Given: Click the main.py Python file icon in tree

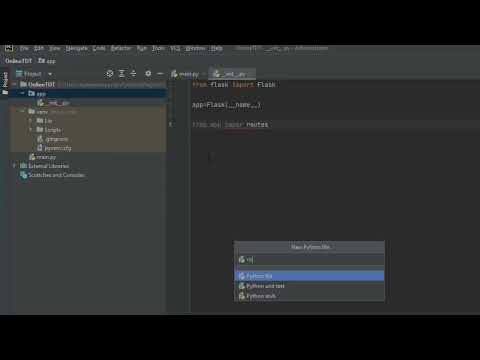Looking at the screenshot, I should (32, 157).
